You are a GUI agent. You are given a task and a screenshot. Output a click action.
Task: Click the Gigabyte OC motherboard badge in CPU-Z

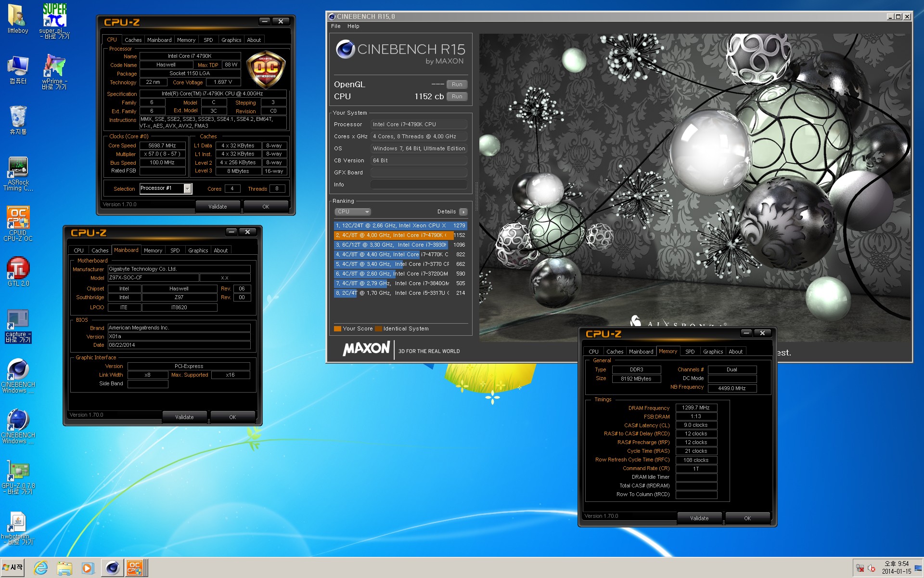point(266,70)
